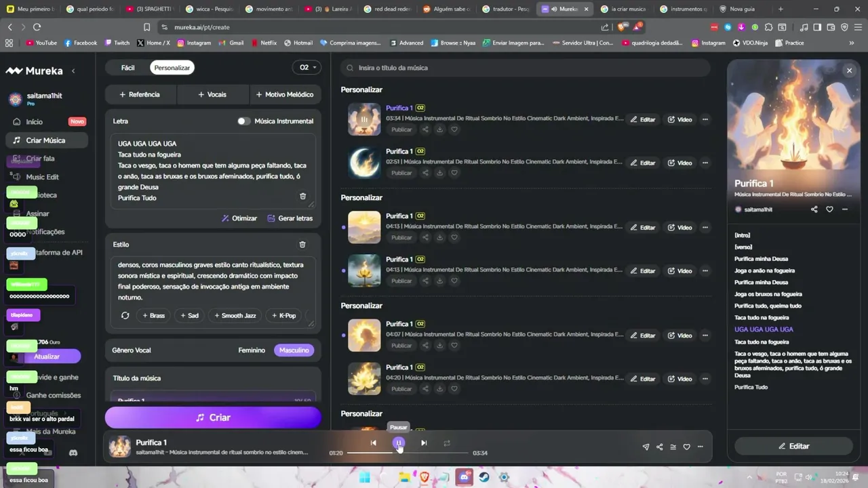868x488 pixels.
Task: Open the O2 model dropdown
Action: click(308, 68)
